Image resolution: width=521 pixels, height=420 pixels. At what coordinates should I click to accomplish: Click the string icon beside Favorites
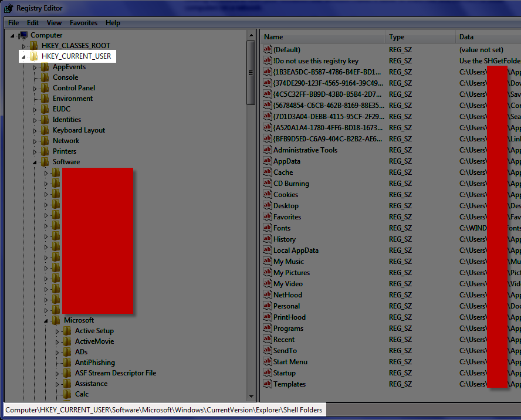pos(268,216)
